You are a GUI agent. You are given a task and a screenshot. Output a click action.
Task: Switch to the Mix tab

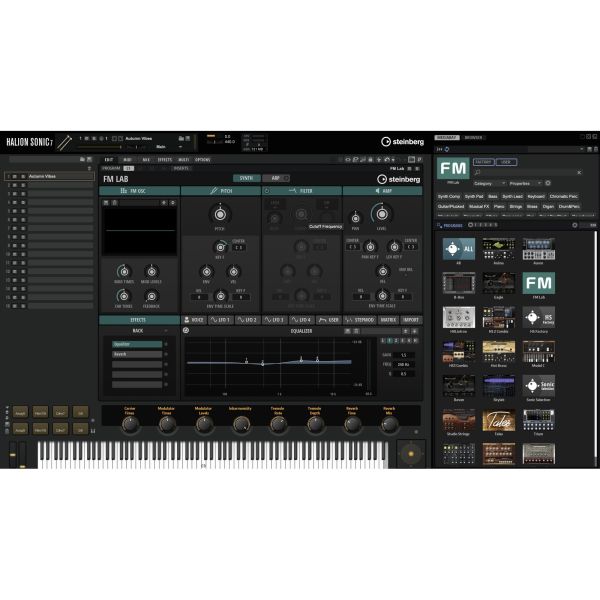pos(146,160)
